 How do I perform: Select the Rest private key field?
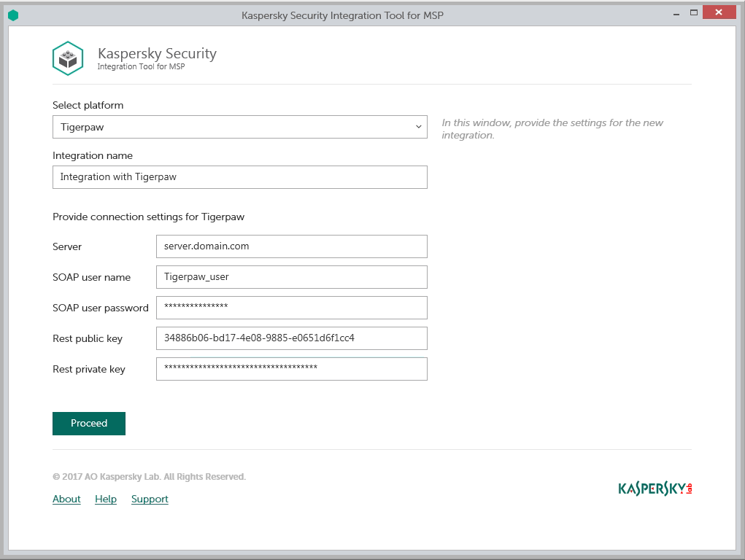click(291, 368)
